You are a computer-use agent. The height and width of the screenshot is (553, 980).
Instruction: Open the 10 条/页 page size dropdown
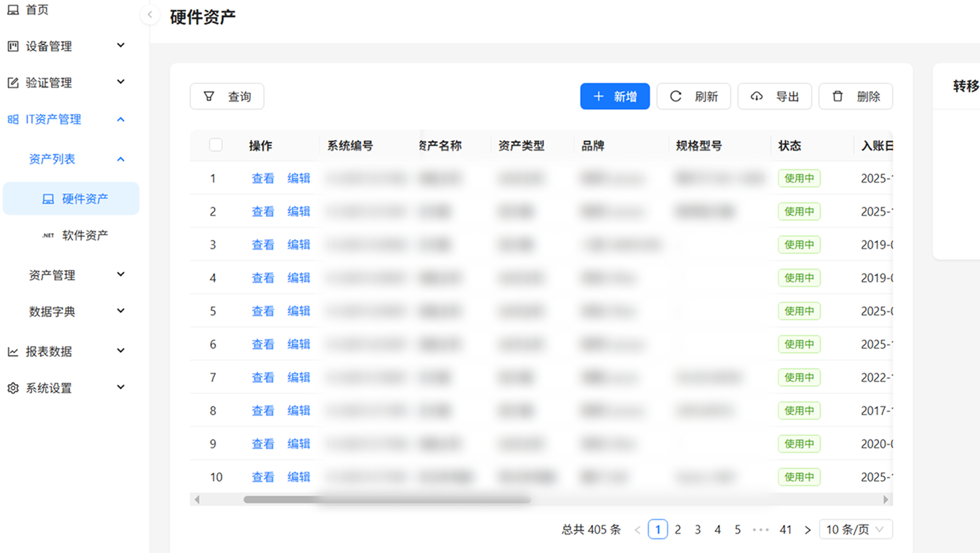coord(855,530)
